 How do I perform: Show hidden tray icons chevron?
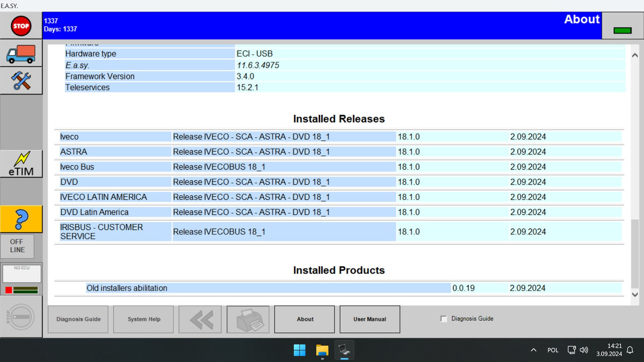point(533,350)
